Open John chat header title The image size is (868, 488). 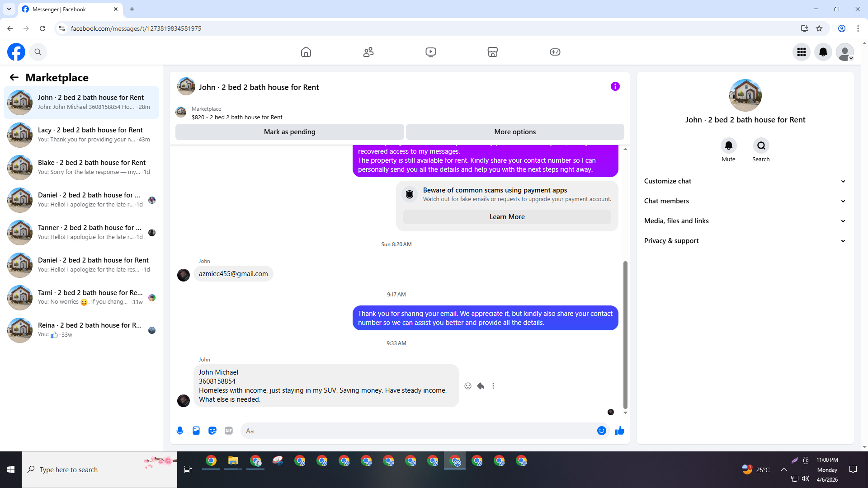pyautogui.click(x=259, y=87)
